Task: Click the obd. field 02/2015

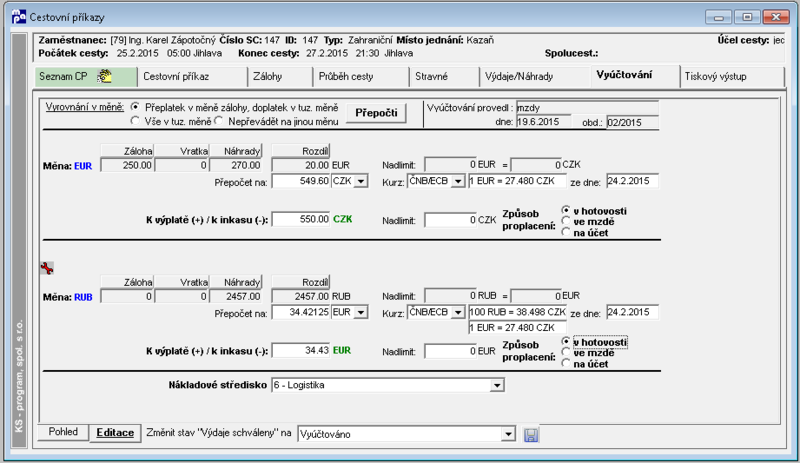Action: 632,123
